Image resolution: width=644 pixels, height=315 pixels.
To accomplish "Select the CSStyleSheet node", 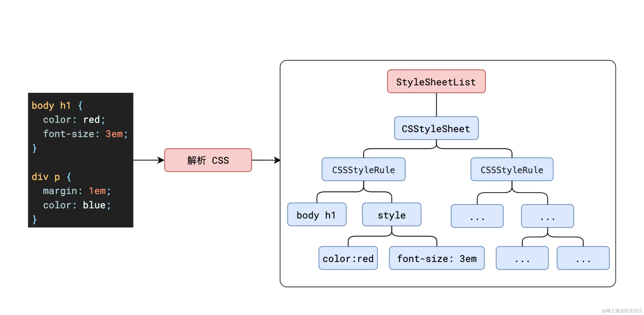I will click(436, 128).
